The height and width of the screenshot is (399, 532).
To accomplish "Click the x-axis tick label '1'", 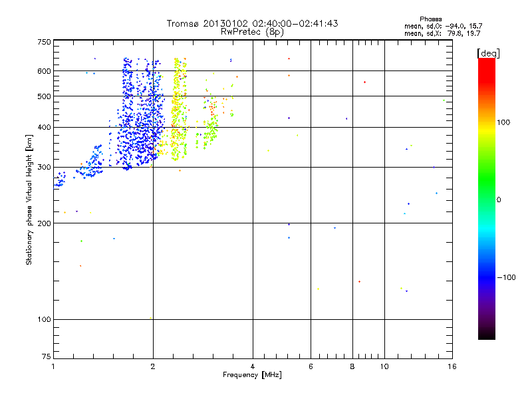I will click(53, 366).
